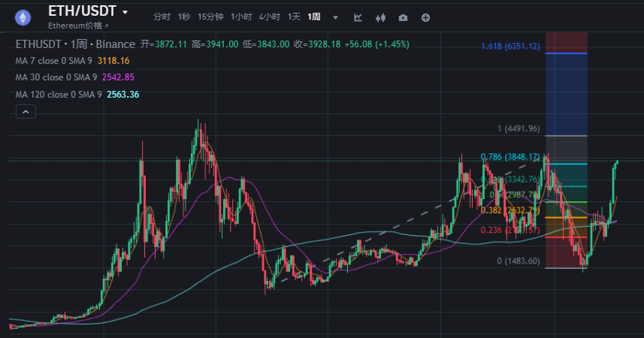The width and height of the screenshot is (644, 338).
Task: Select the 分时 timeframe
Action: (x=162, y=17)
